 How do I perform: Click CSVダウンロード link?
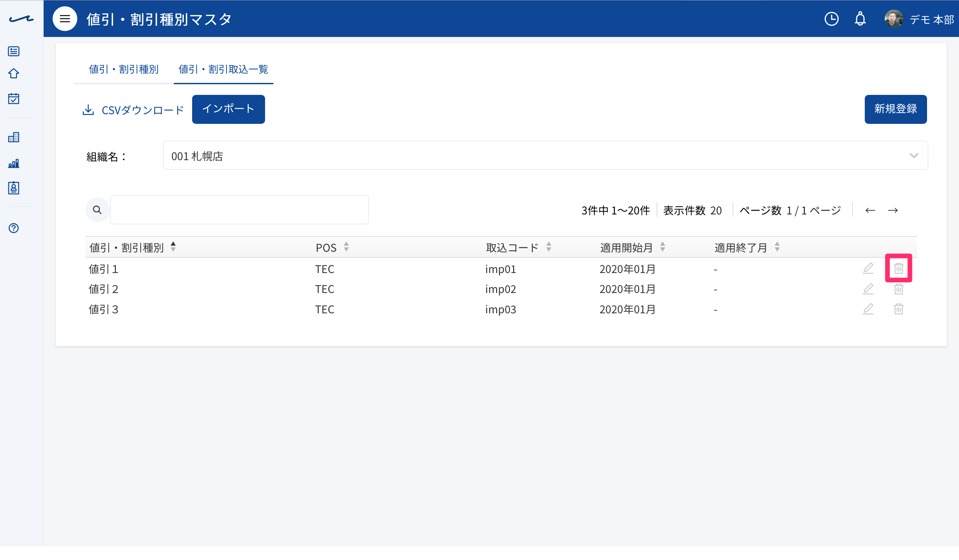pos(133,110)
